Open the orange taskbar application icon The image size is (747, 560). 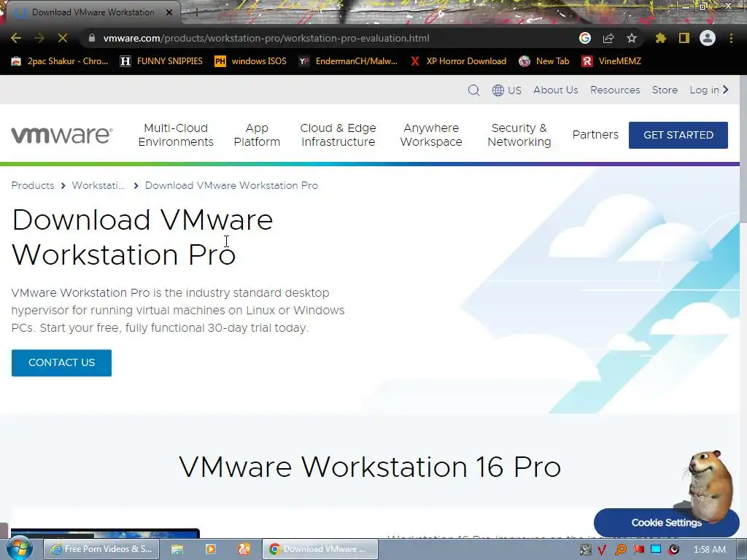point(244,549)
